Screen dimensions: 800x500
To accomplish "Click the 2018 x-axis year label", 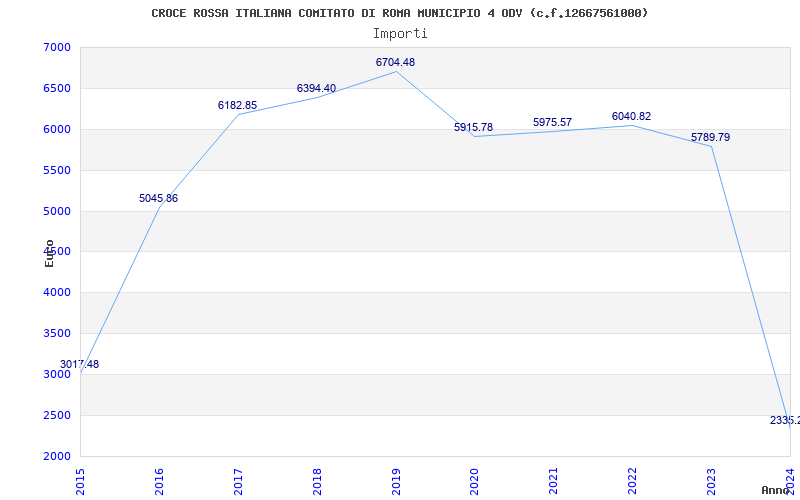I will pyautogui.click(x=317, y=481).
